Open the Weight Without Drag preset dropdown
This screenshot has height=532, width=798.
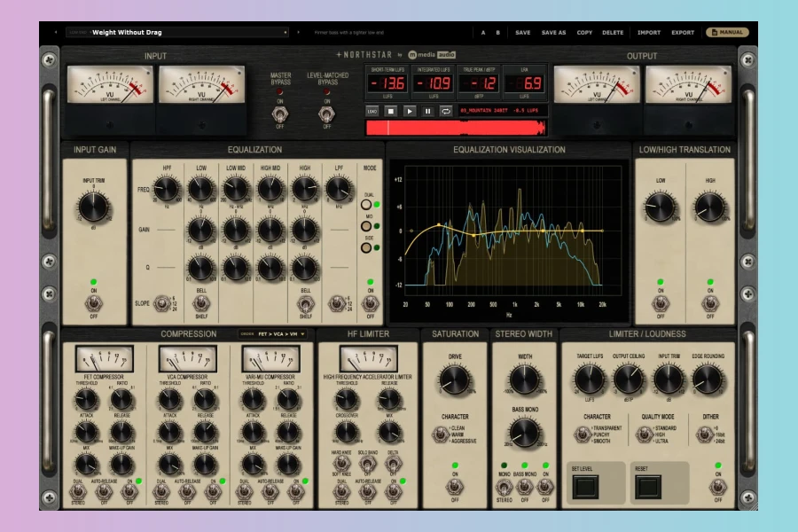(177, 32)
